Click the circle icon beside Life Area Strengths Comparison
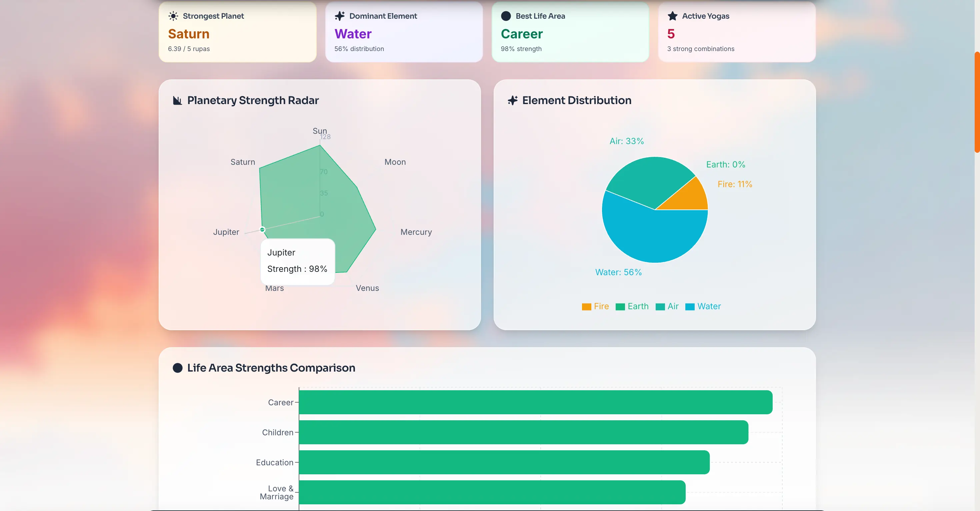This screenshot has height=511, width=980. [178, 368]
